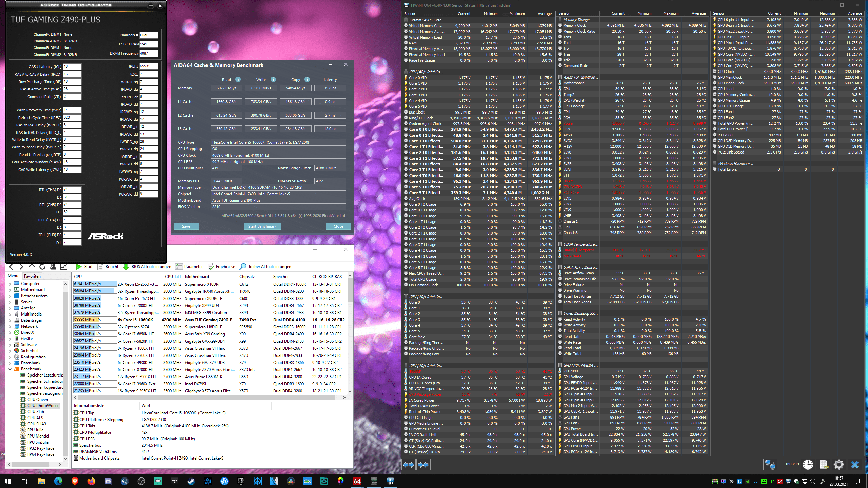Screen dimensions: 868x488
Task: Click Treiber Aktualisierungen magnifier item
Action: pyautogui.click(x=265, y=267)
